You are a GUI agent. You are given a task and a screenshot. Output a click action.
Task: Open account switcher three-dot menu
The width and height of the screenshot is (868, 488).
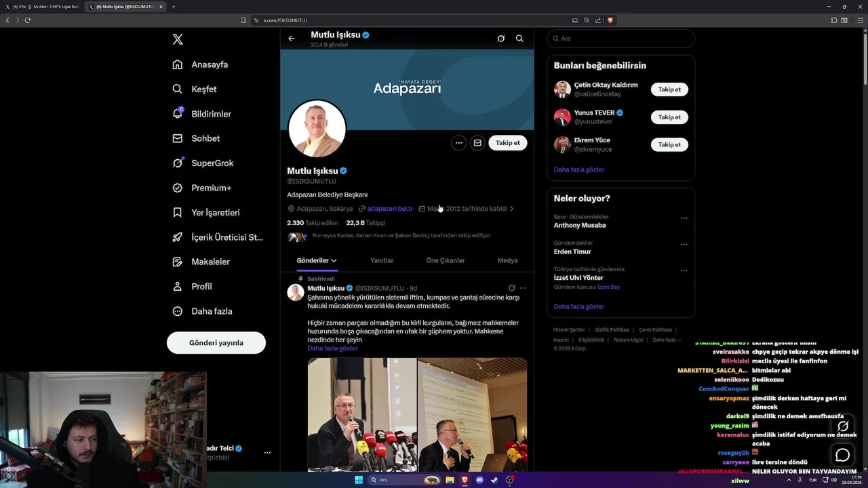[267, 452]
